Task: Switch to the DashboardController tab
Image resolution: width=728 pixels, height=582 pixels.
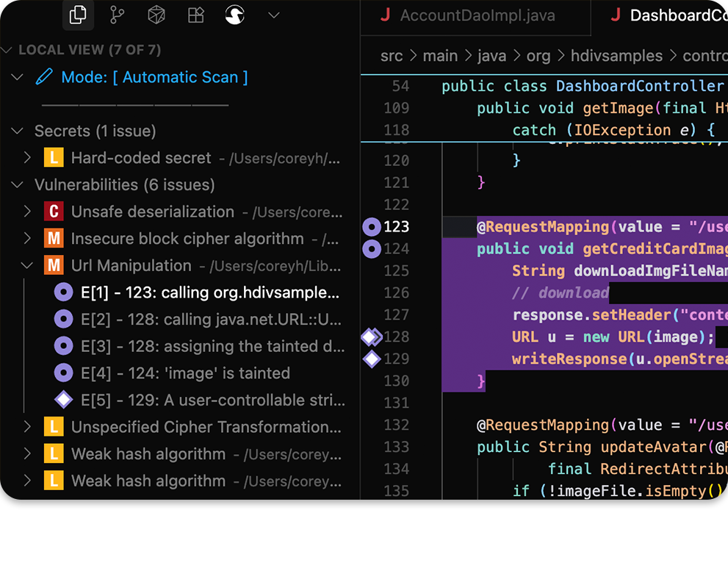Action: click(660, 17)
